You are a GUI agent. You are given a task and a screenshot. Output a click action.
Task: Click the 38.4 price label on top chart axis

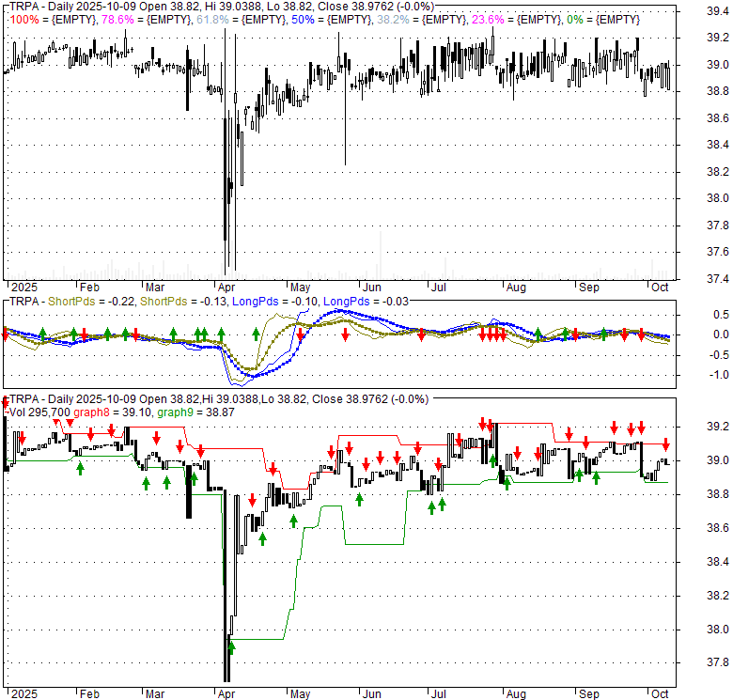point(718,145)
